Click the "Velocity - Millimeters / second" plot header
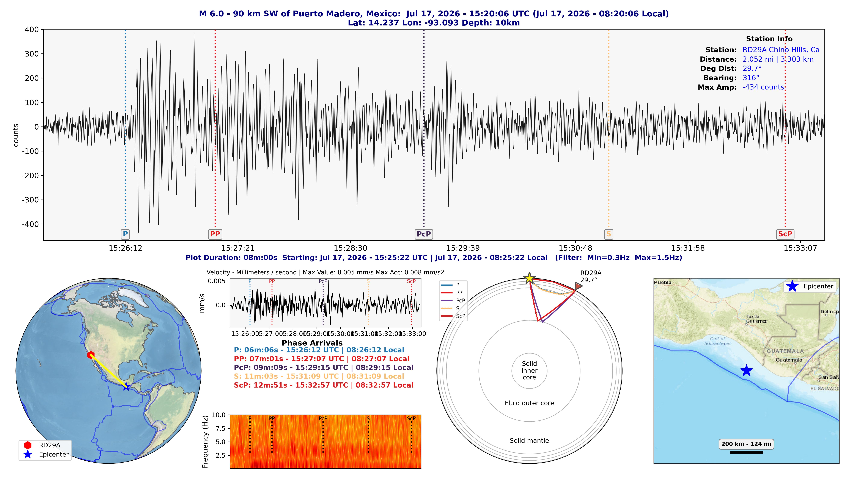Screen dimensions: 868x488 325,272
